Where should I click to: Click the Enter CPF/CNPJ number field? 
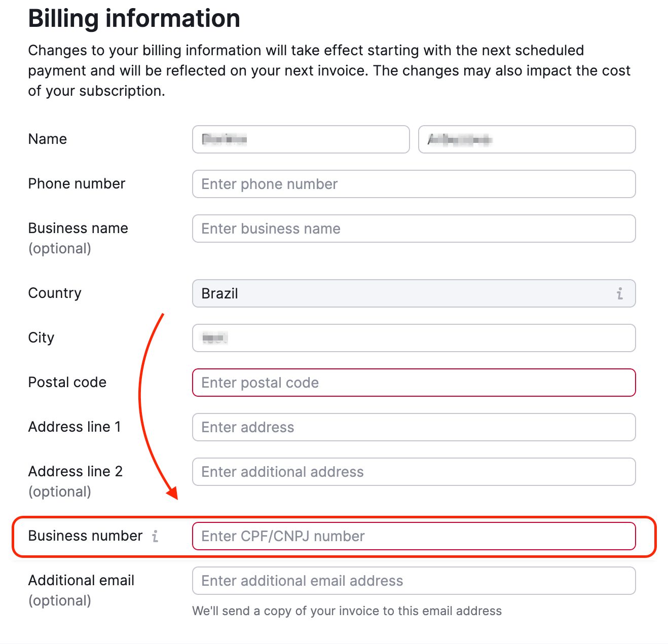click(x=414, y=536)
